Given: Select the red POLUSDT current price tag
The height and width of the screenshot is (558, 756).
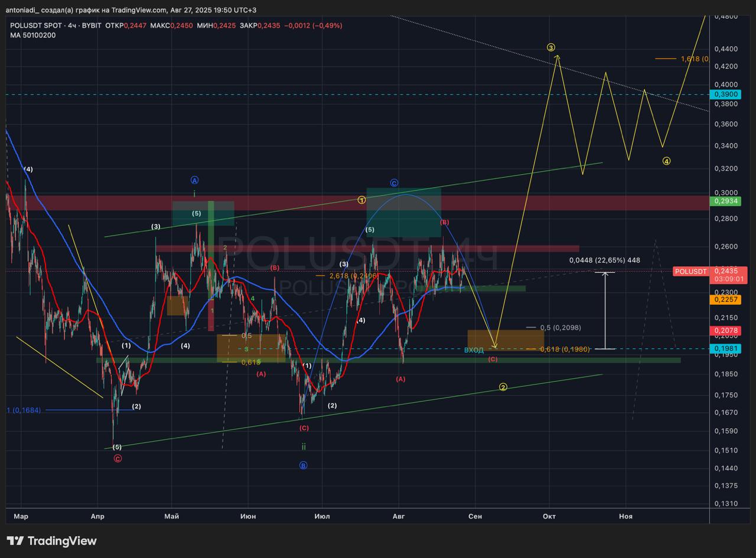Looking at the screenshot, I should [690, 271].
